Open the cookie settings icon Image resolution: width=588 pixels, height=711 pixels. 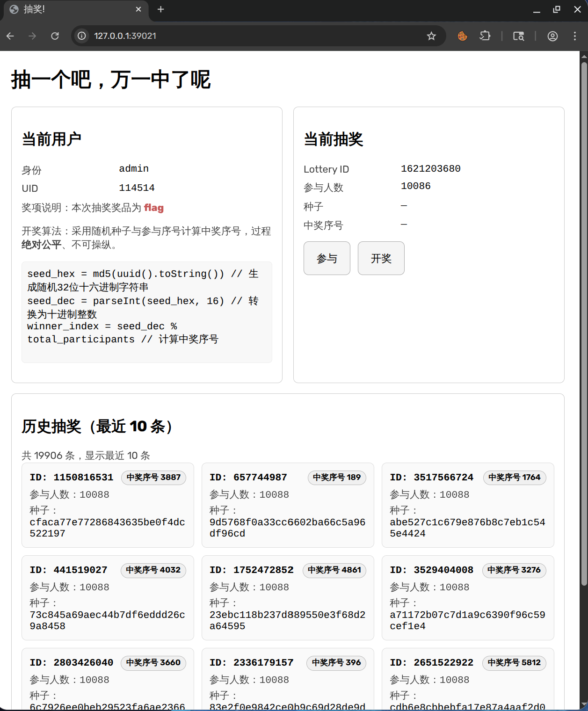click(x=462, y=36)
